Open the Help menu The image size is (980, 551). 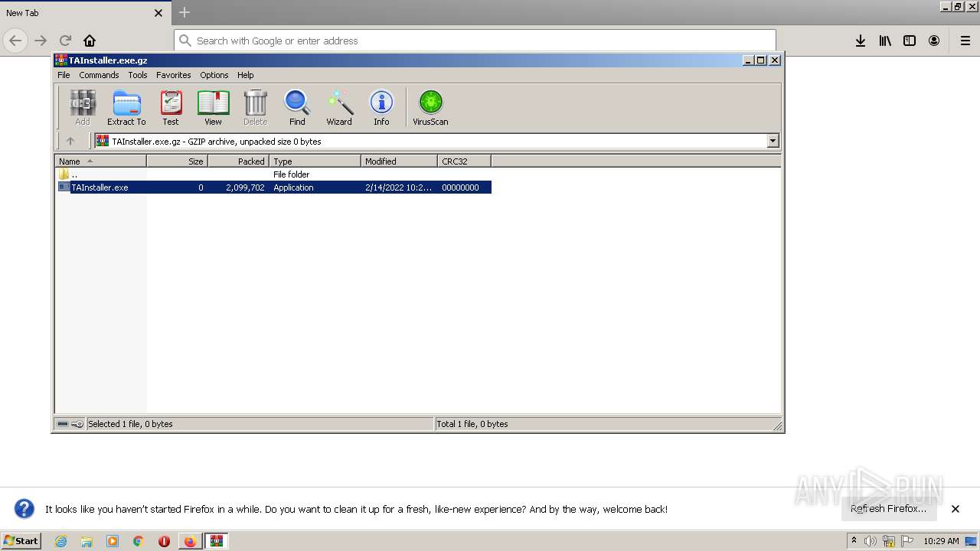[245, 75]
